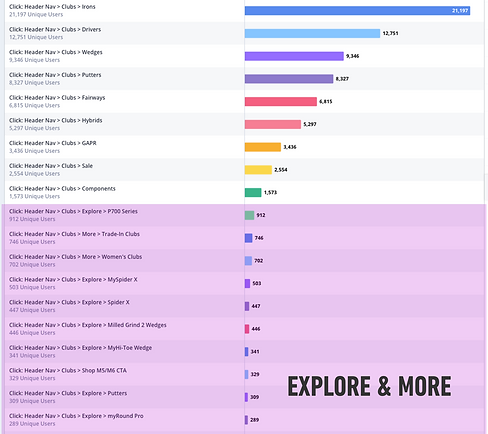Select 'Click: Header Nav > Clubs > Fairways' label
Viewport: 488px width, 434px height.
[57, 98]
